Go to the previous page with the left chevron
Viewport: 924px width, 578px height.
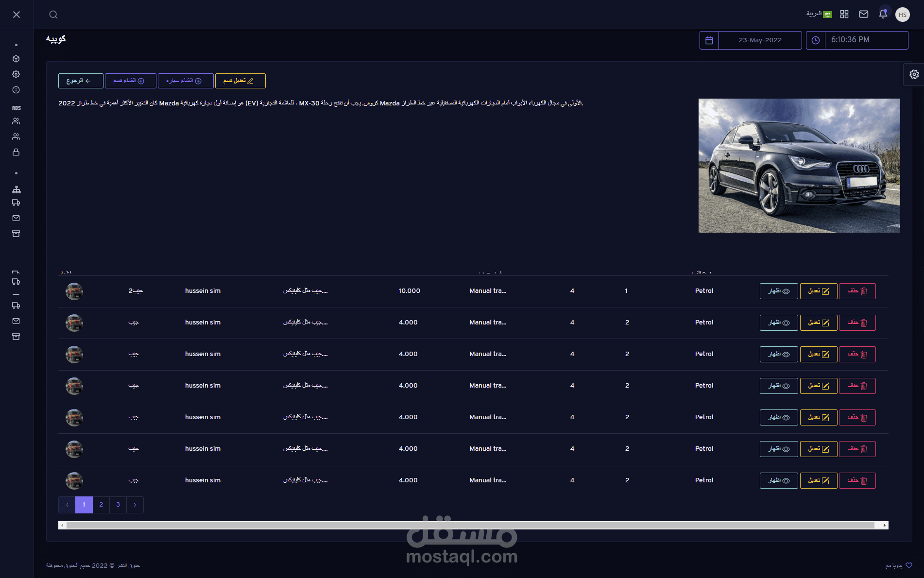[67, 505]
